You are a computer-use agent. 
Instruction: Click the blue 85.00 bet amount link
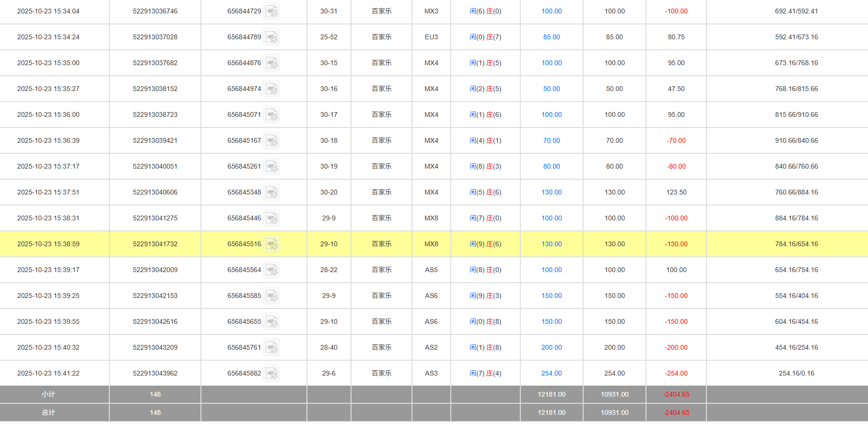[551, 37]
